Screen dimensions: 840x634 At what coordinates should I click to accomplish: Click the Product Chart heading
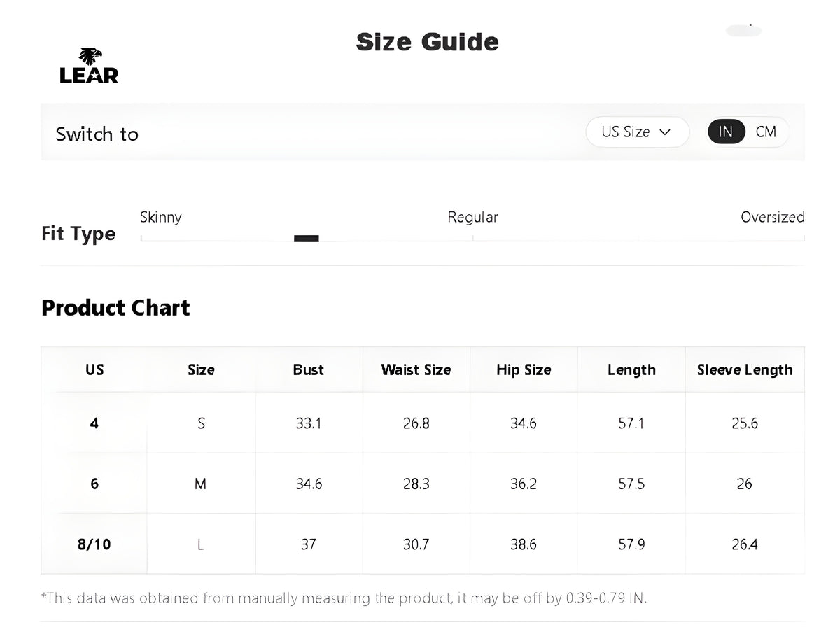115,308
